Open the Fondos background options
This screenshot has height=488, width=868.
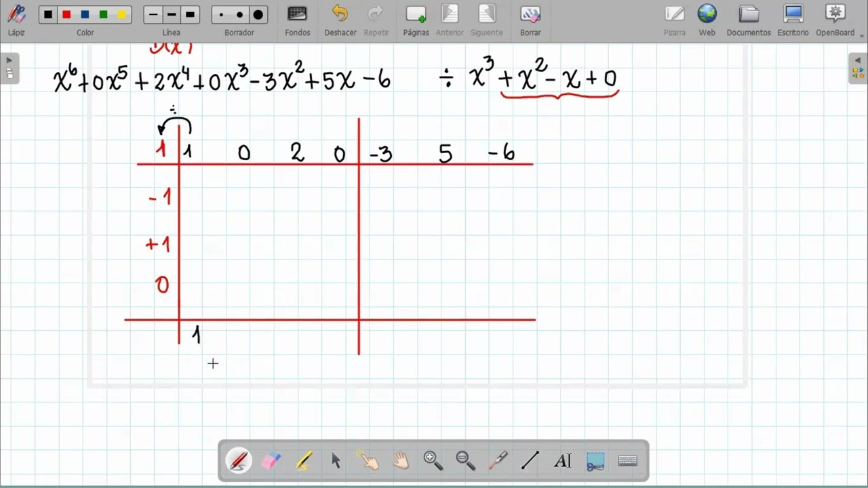point(297,20)
